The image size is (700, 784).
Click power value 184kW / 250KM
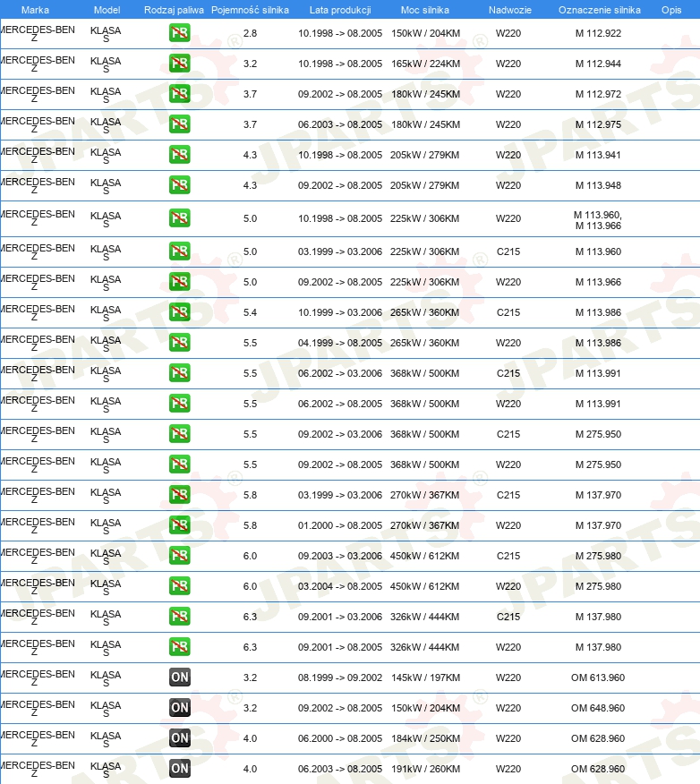click(425, 738)
